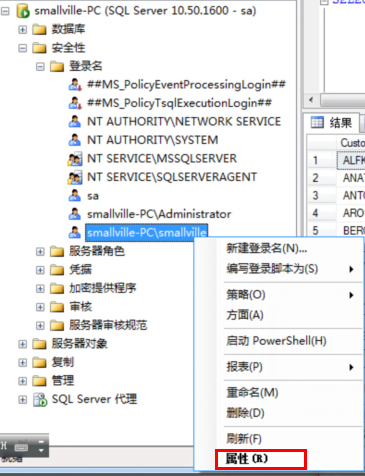This screenshot has height=476, width=365.
Task: Click the SQL Server 代理 agent icon
Action: pyautogui.click(x=40, y=399)
